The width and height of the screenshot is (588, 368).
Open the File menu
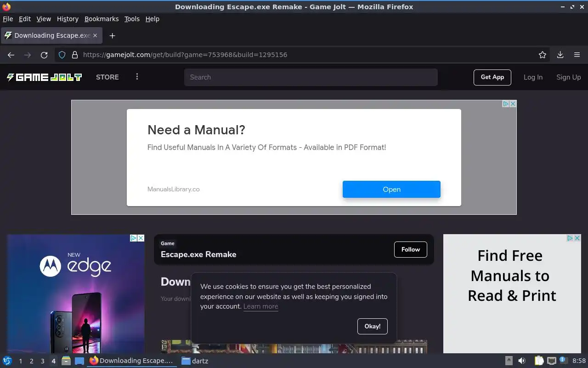click(8, 19)
